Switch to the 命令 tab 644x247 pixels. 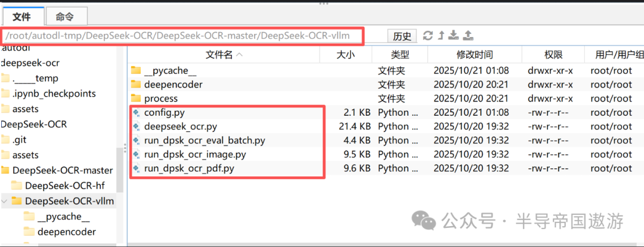(x=66, y=17)
